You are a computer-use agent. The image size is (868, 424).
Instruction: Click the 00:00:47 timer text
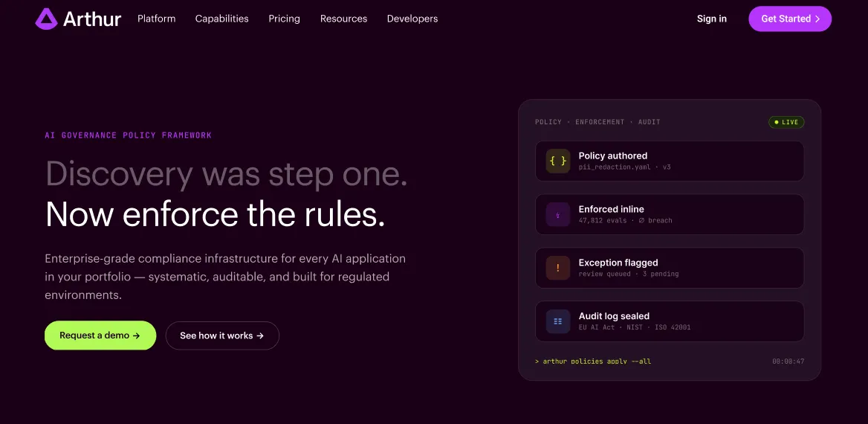(788, 362)
